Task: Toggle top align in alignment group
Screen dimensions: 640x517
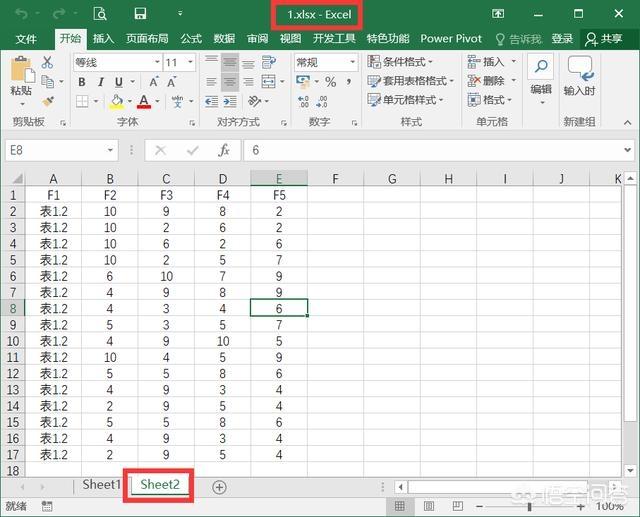Action: pyautogui.click(x=211, y=62)
